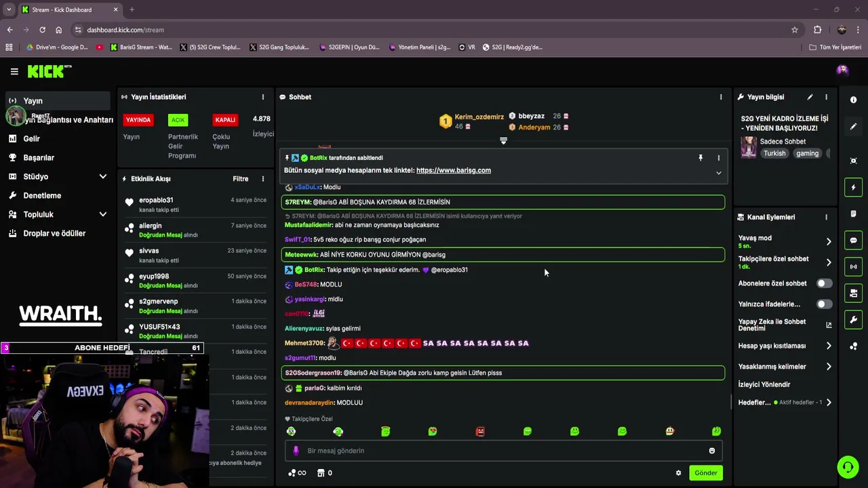
Task: Open Başarılar in the left menu
Action: [x=58, y=157]
